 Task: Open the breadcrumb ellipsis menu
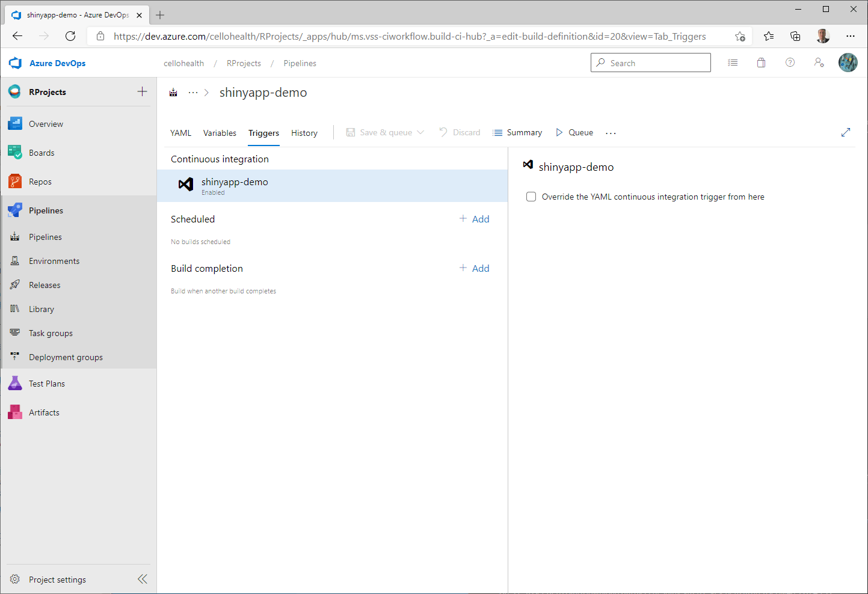[x=193, y=92]
